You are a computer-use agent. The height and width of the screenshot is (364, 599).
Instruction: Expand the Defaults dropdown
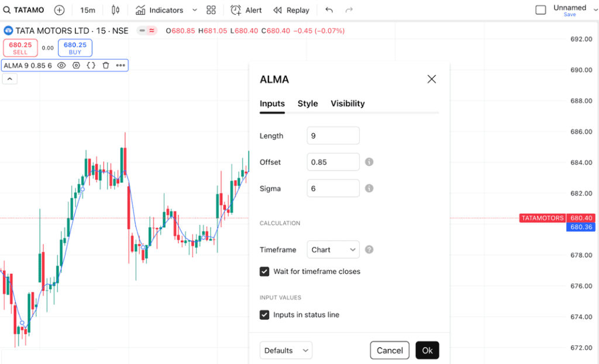[x=285, y=350]
